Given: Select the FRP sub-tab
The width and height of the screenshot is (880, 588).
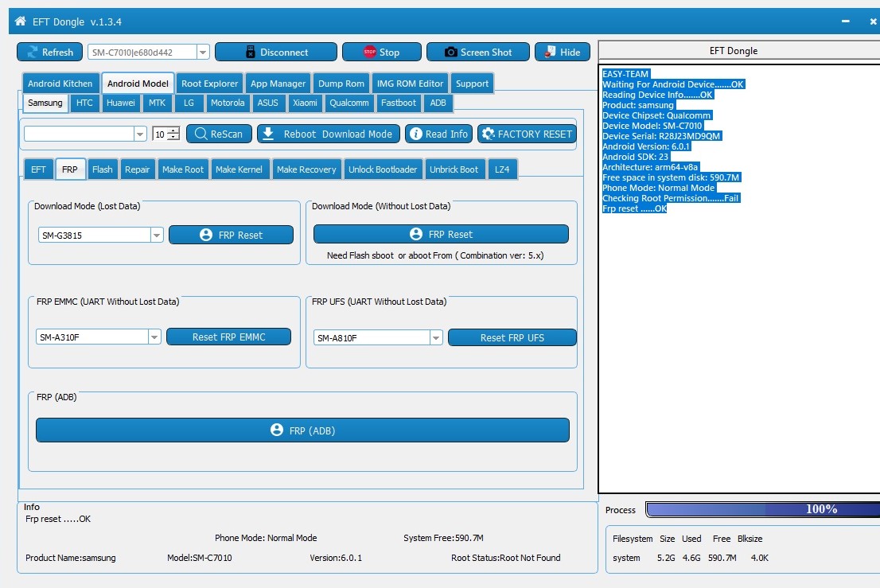Looking at the screenshot, I should coord(70,169).
